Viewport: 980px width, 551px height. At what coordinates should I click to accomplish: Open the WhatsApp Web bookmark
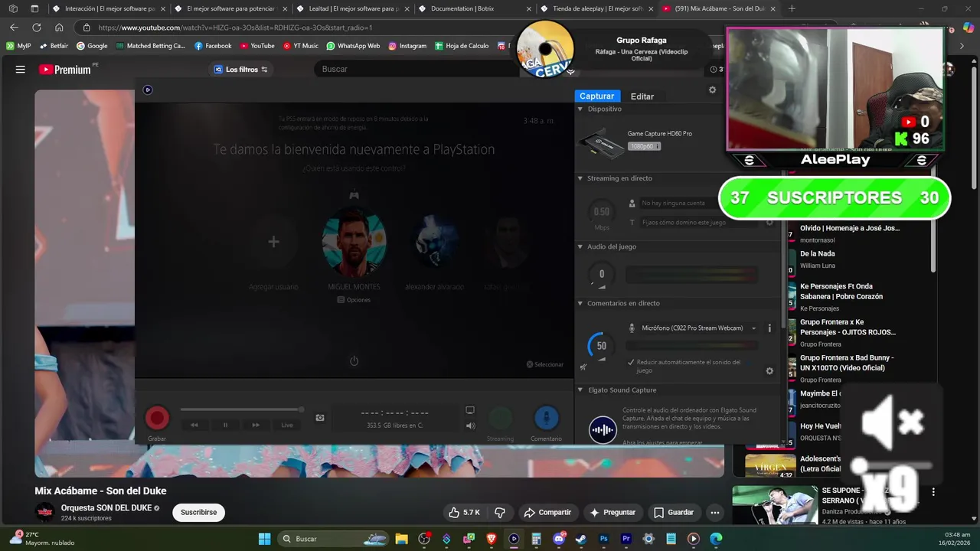click(353, 46)
